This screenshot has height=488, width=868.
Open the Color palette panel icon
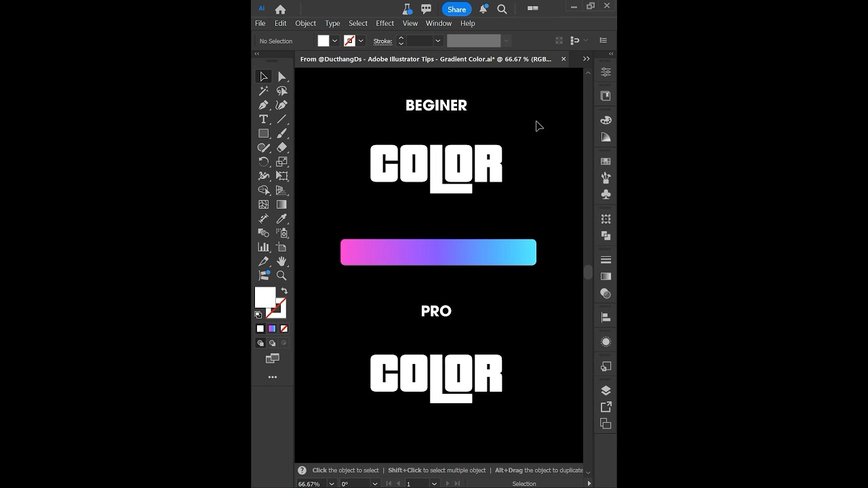(606, 120)
